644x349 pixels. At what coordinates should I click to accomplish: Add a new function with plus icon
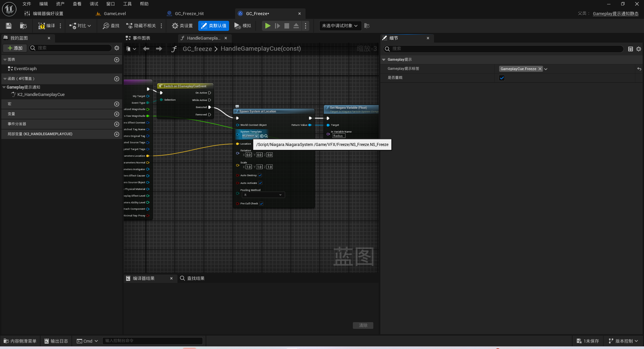[x=117, y=79]
